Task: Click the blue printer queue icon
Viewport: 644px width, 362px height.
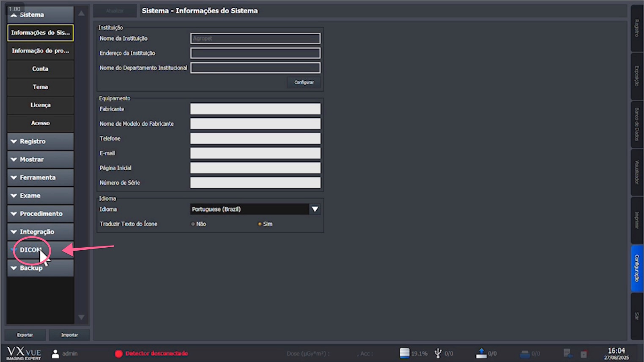Action: coord(525,353)
